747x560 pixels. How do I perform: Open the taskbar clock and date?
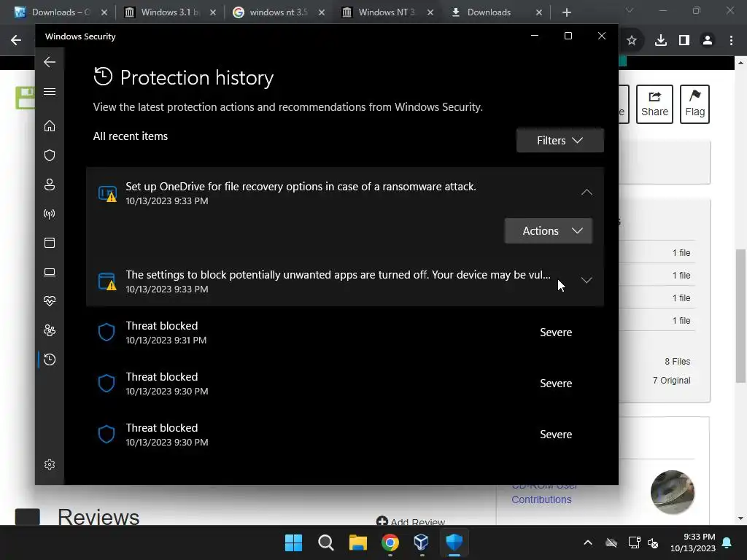(x=693, y=542)
